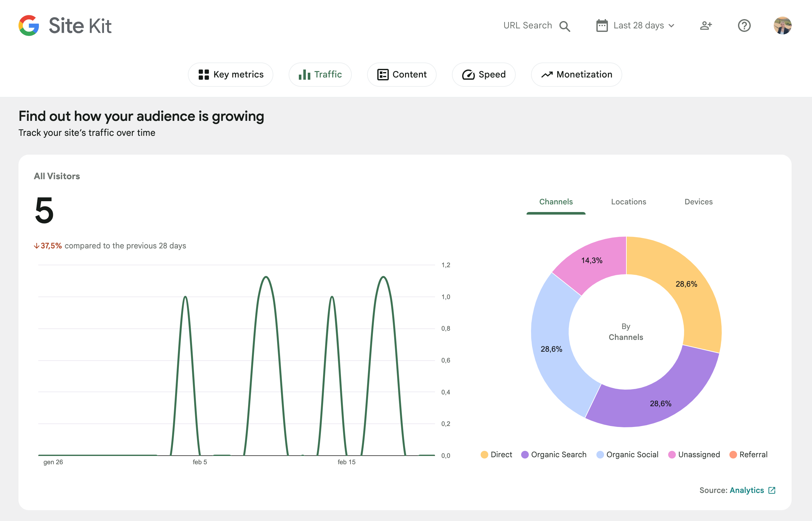Image resolution: width=812 pixels, height=521 pixels.
Task: Click the 1,2 y-axis value
Action: tap(446, 265)
